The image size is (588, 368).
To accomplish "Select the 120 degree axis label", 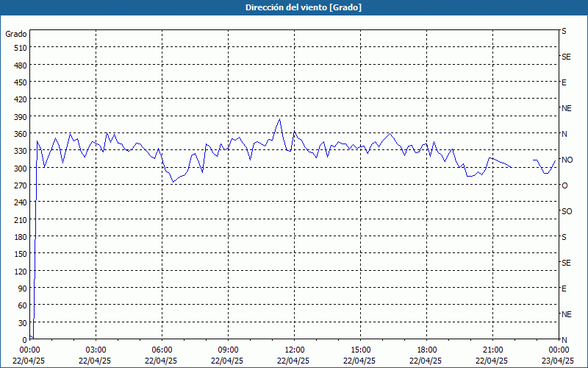I will pyautogui.click(x=21, y=272).
